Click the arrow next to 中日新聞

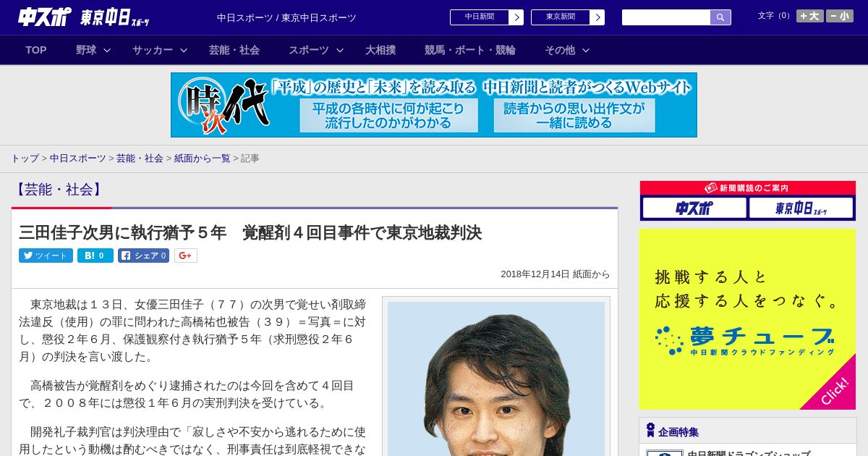coord(516,17)
